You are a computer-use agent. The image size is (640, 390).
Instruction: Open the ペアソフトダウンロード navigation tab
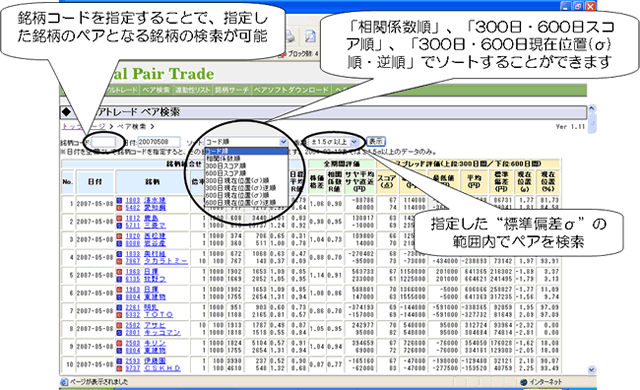tap(291, 90)
